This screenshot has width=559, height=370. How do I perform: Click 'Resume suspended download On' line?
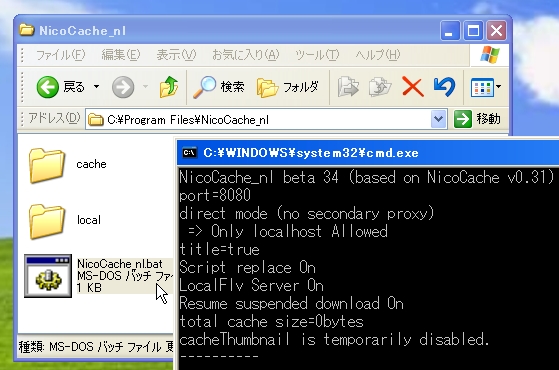click(291, 304)
